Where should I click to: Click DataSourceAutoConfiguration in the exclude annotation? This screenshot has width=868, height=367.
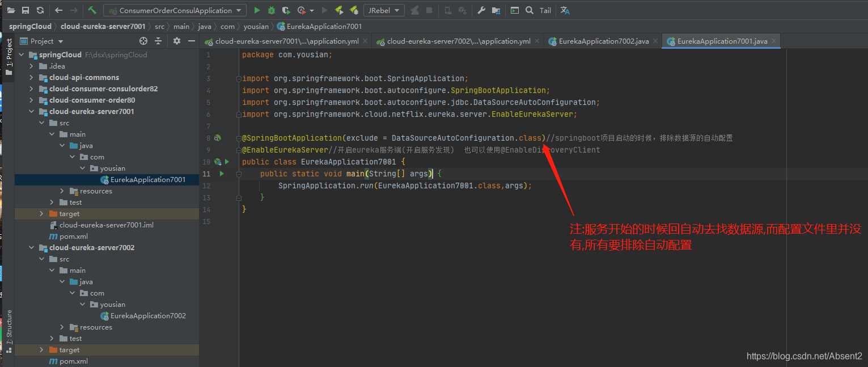(x=453, y=138)
